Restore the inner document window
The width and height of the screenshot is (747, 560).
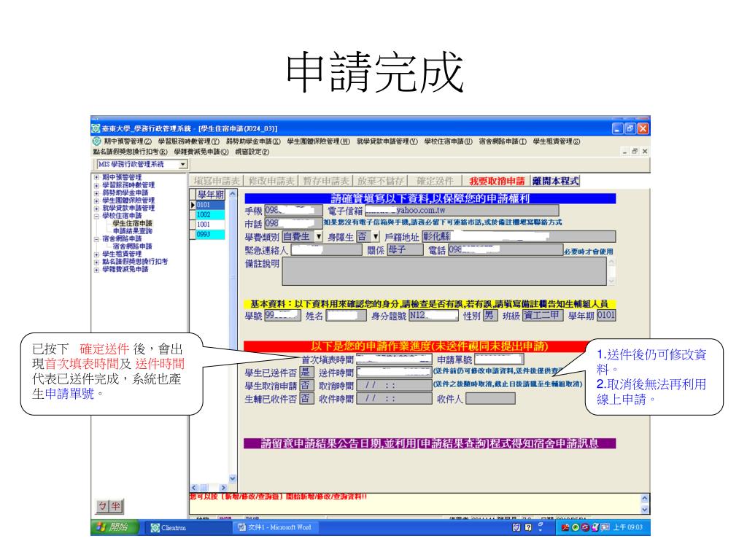(635, 152)
